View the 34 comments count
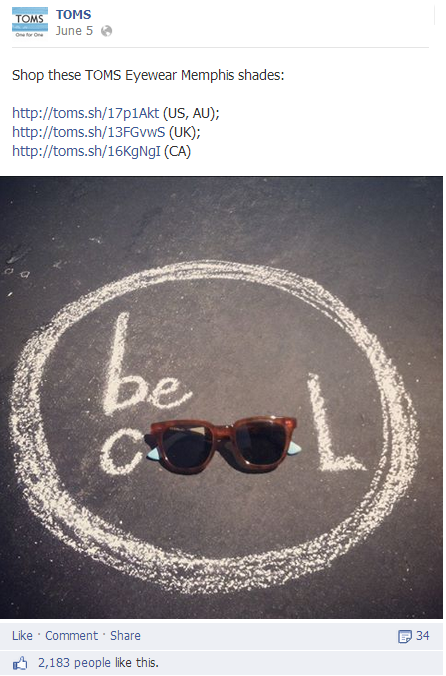Viewport: 446px width, 676px height. point(423,635)
